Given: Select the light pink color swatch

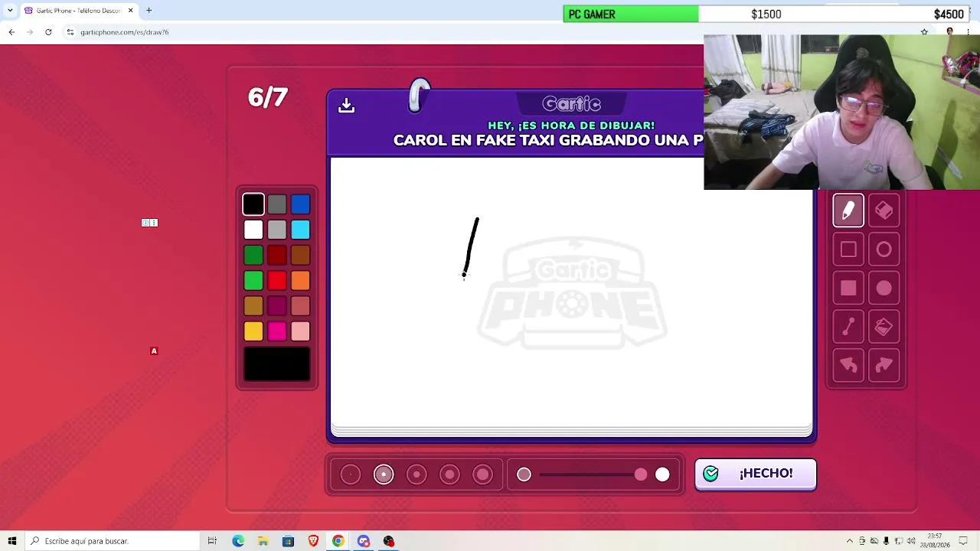Looking at the screenshot, I should [300, 331].
